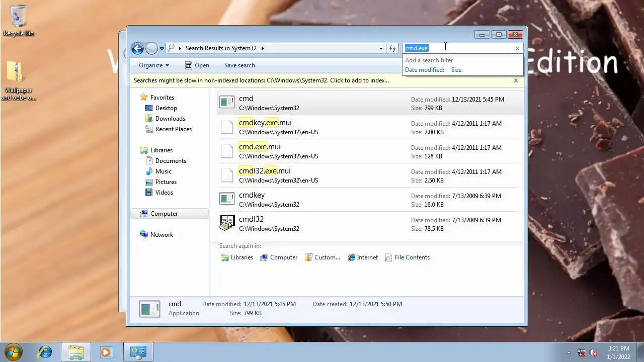Select cmdl32.exe.mui file icon
Image resolution: width=644 pixels, height=362 pixels.
click(227, 174)
